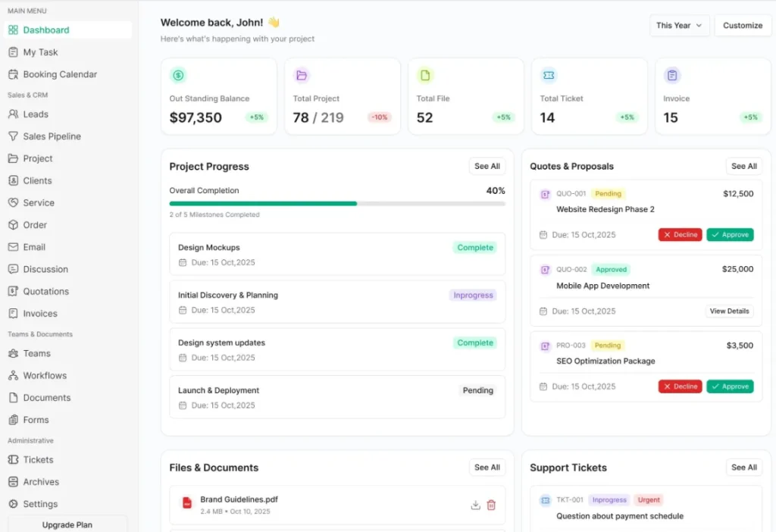Screen dimensions: 776x532
Task: Delete Brand Guidelines.pdf using the trash icon
Action: click(491, 505)
